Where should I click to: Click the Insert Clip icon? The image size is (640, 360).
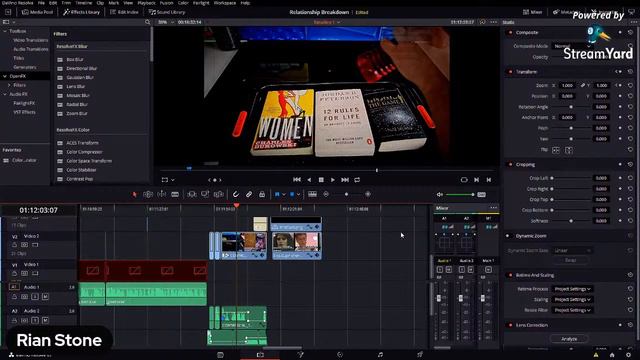pos(191,195)
